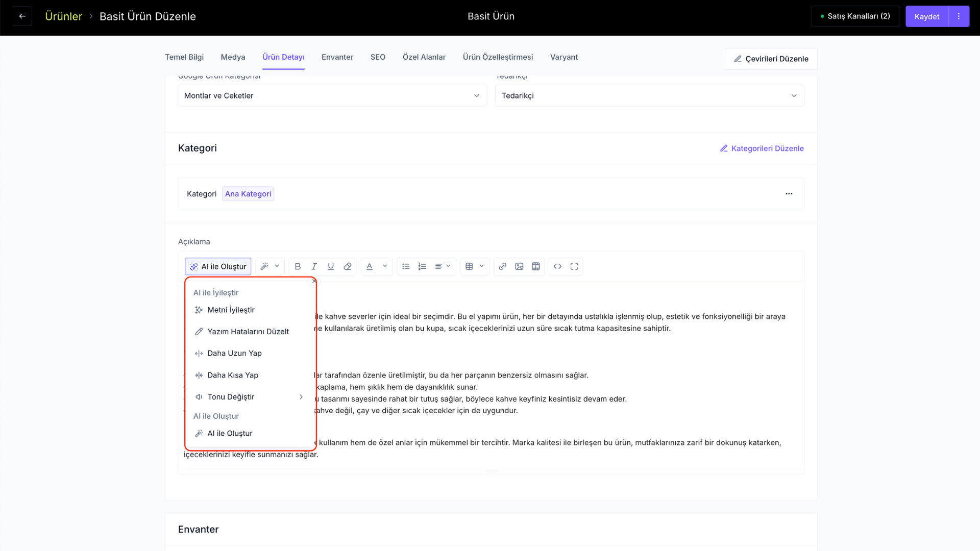Click the back arrow button
Screen dimensions: 980x551
tap(22, 16)
